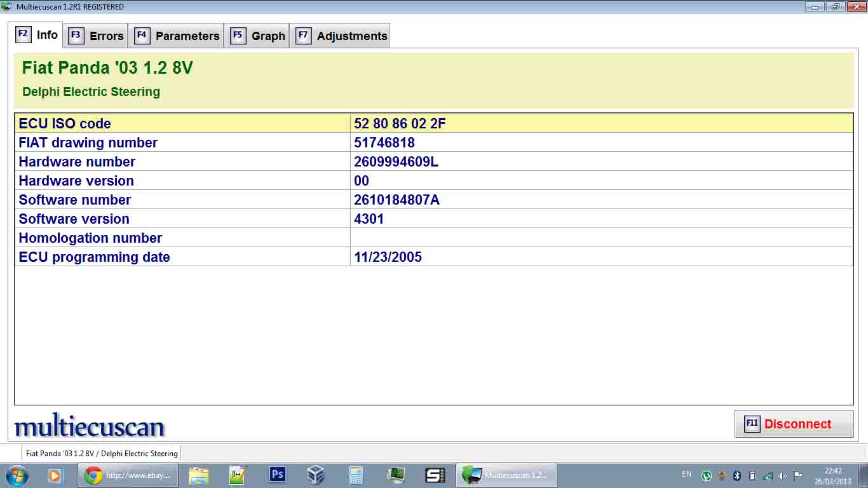
Task: Open the volume speaker tray icon
Action: (782, 476)
